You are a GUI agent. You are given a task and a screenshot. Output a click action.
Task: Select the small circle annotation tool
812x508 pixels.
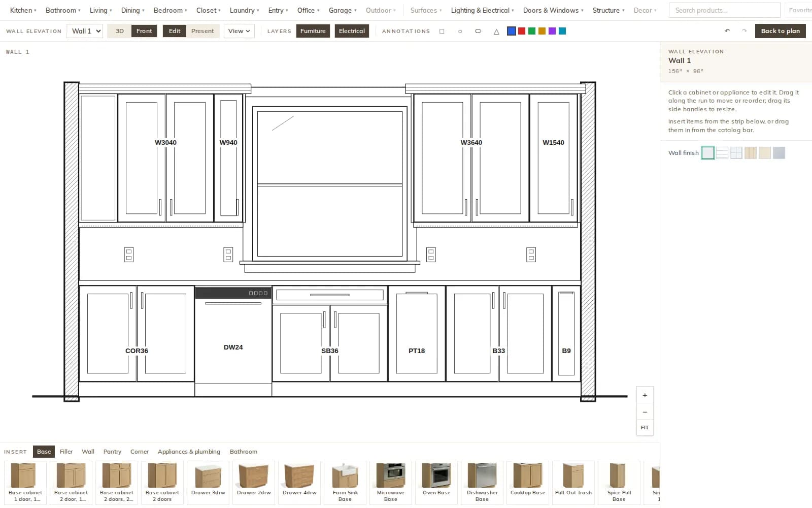click(x=460, y=31)
